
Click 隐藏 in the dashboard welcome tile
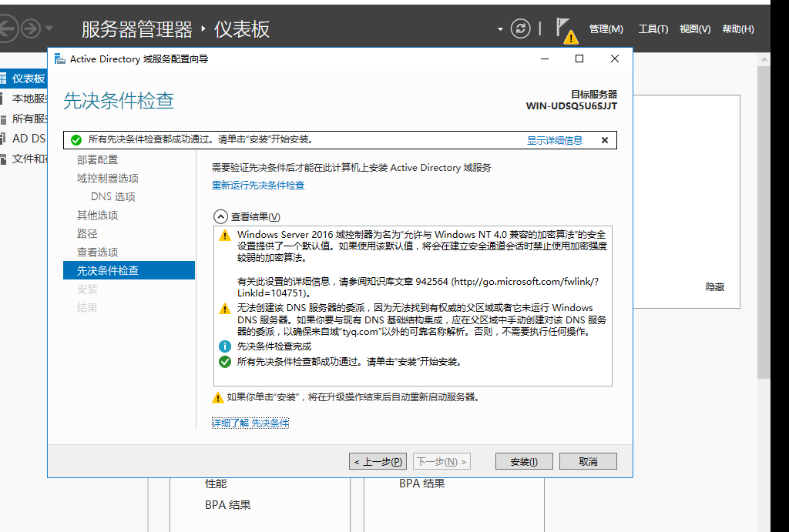point(714,287)
